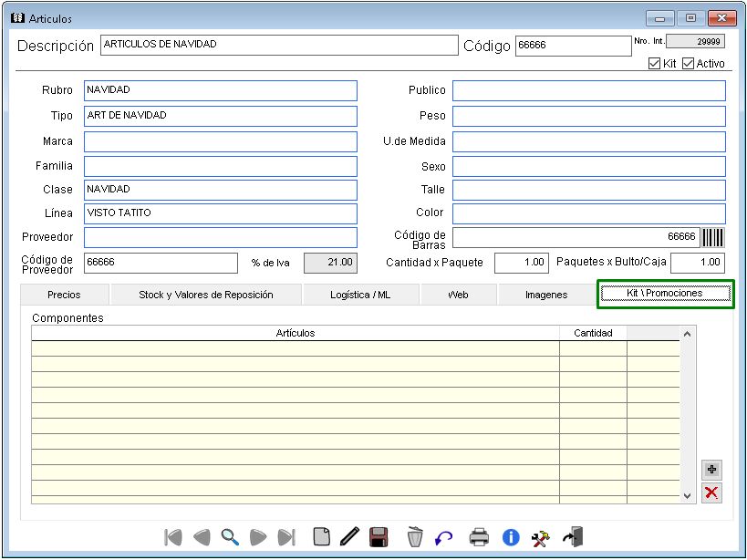The image size is (747, 560).
Task: Remove component with the red X button
Action: (711, 493)
